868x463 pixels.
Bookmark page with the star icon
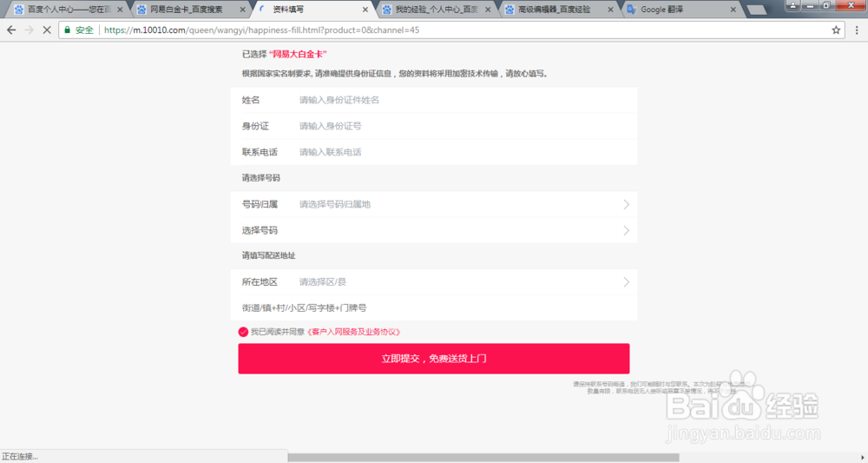836,30
